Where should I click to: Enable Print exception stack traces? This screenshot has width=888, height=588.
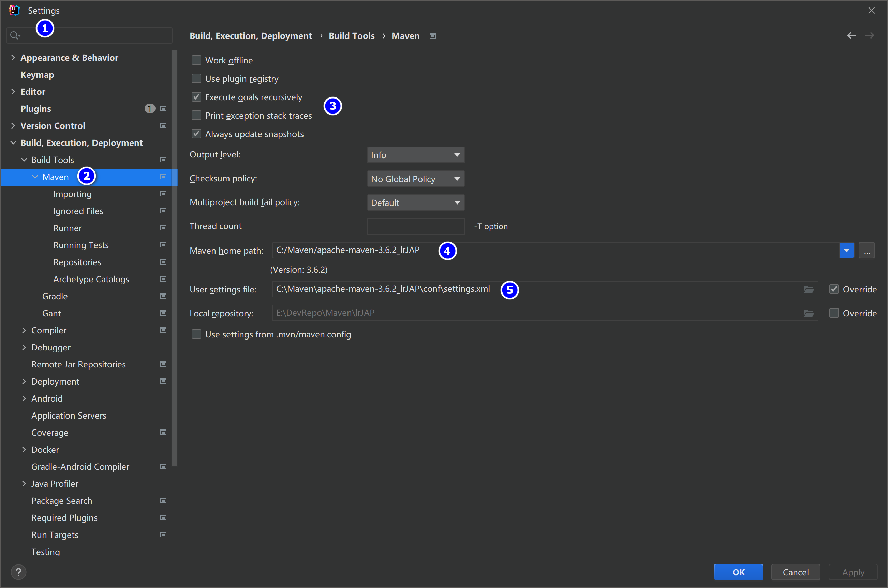(196, 115)
